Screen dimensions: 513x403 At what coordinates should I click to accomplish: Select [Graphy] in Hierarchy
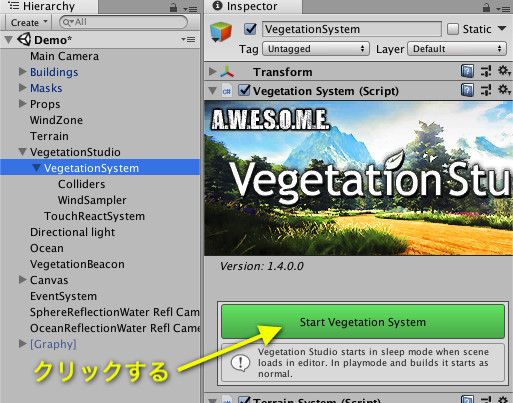[53, 344]
